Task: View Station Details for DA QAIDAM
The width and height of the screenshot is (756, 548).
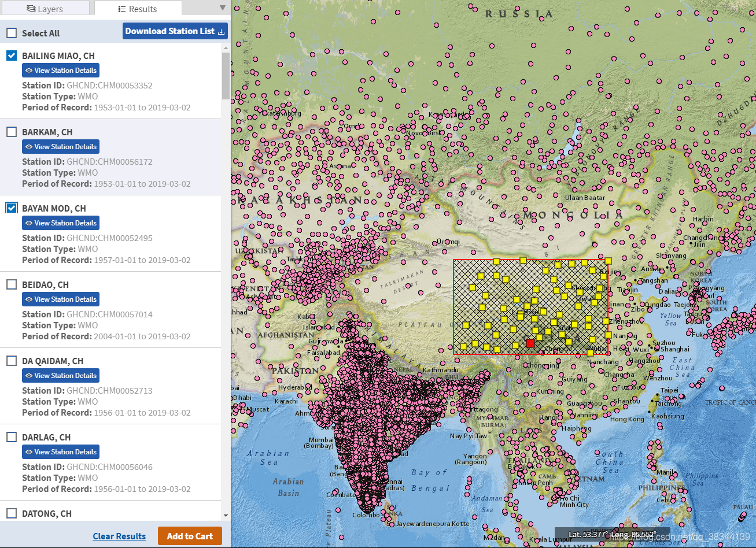Action: [61, 376]
